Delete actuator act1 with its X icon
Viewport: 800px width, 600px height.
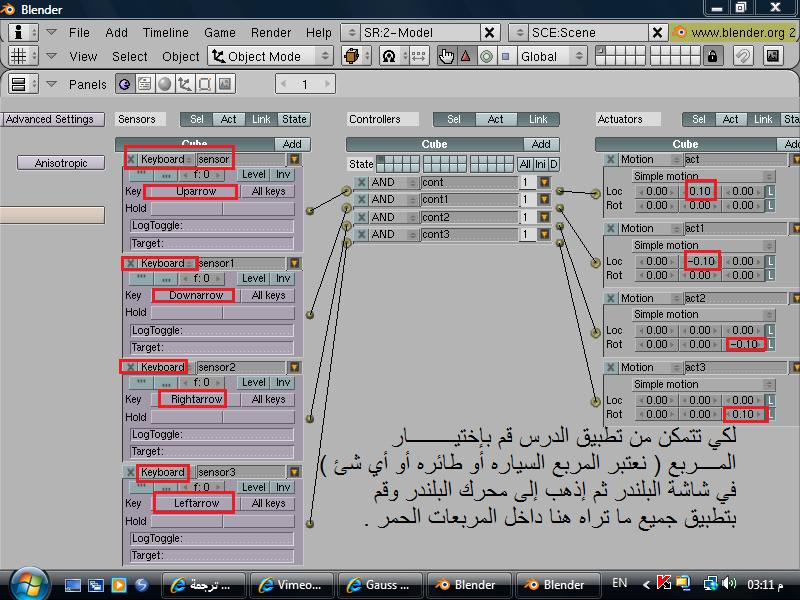pyautogui.click(x=610, y=228)
